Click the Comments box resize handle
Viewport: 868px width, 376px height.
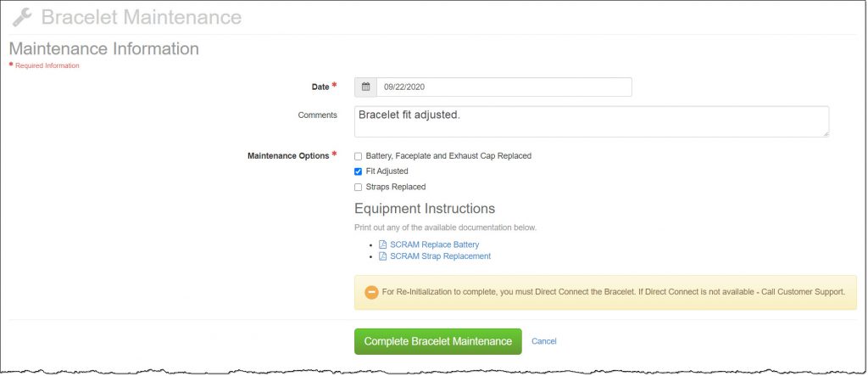pos(825,132)
